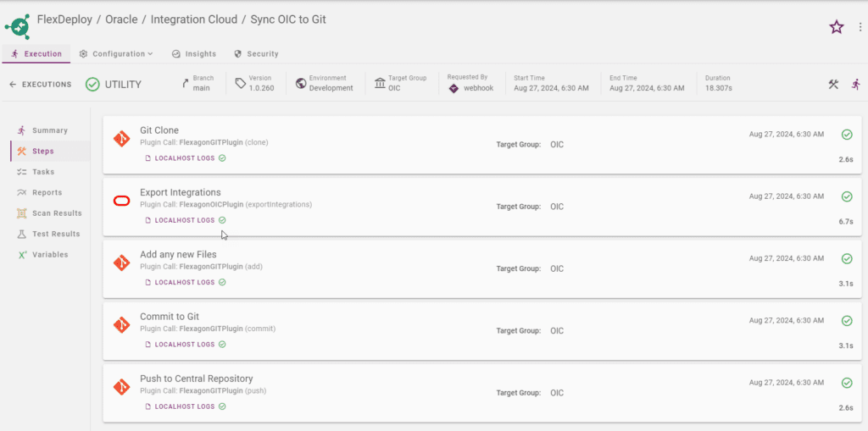
Task: Click the version tag icon
Action: 240,84
